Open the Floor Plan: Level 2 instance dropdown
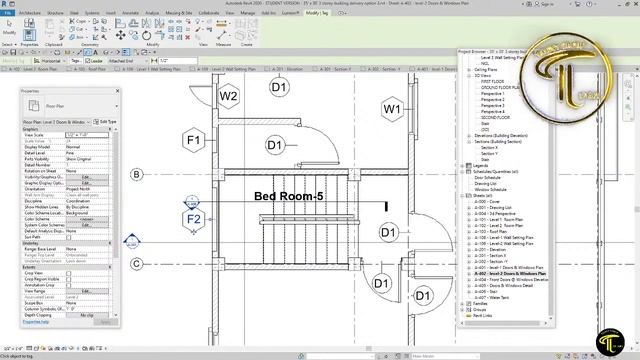The height and width of the screenshot is (360, 640). 56,122
